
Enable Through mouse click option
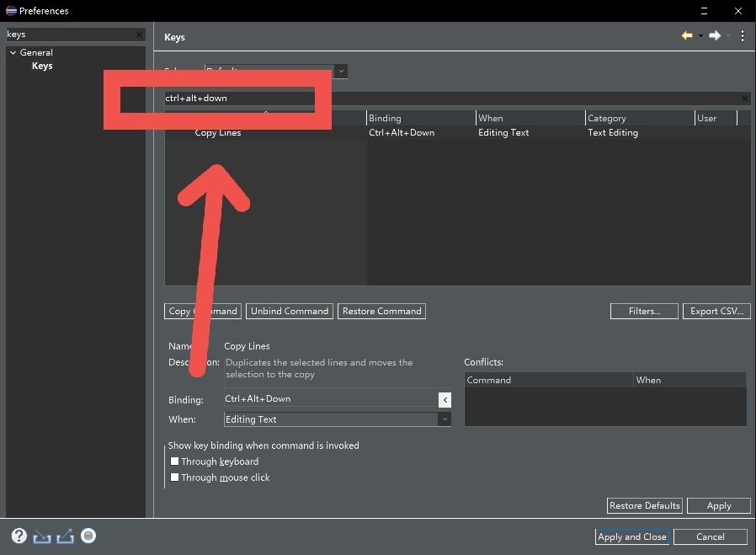175,477
